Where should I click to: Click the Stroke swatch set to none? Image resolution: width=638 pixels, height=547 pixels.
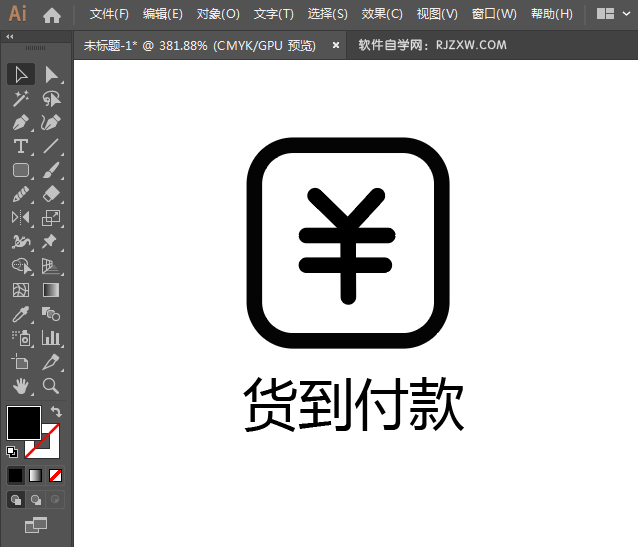click(50, 449)
